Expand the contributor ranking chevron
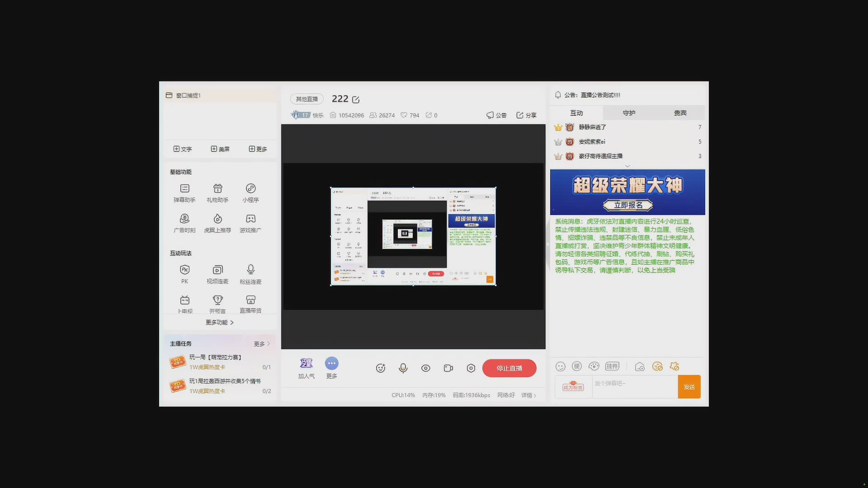The width and height of the screenshot is (868, 488). pos(627,166)
